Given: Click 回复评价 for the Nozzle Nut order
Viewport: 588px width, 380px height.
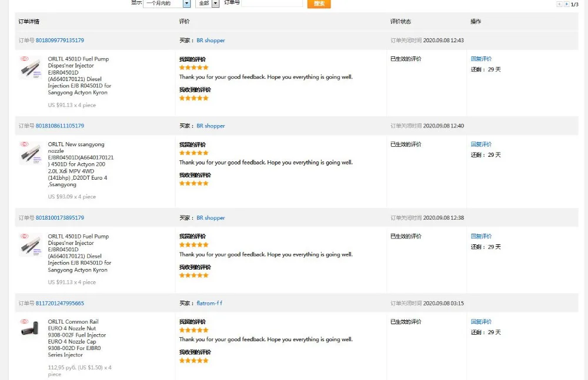Looking at the screenshot, I should pos(481,322).
